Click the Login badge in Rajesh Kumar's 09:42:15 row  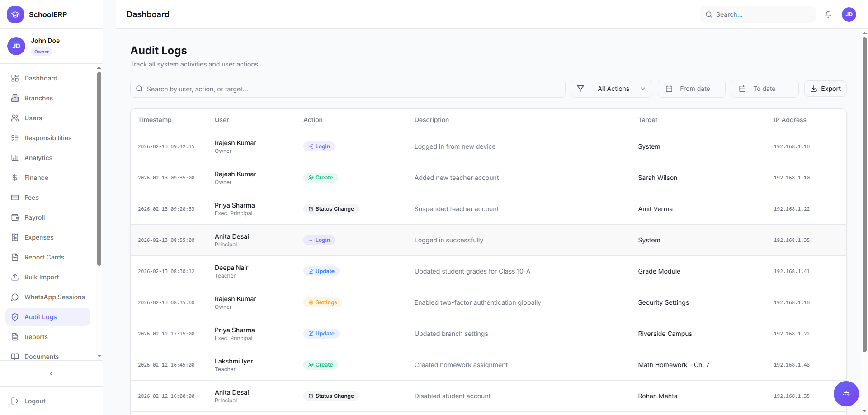pos(319,146)
